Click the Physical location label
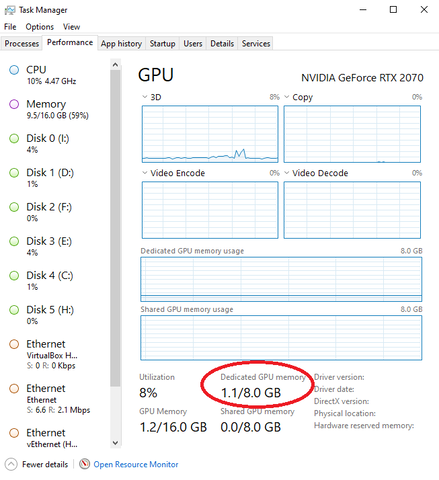Screen dimensions: 439x480 [x=345, y=414]
